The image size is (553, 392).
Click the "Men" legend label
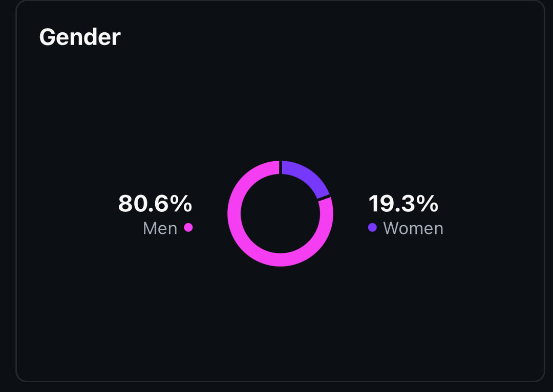tap(160, 228)
